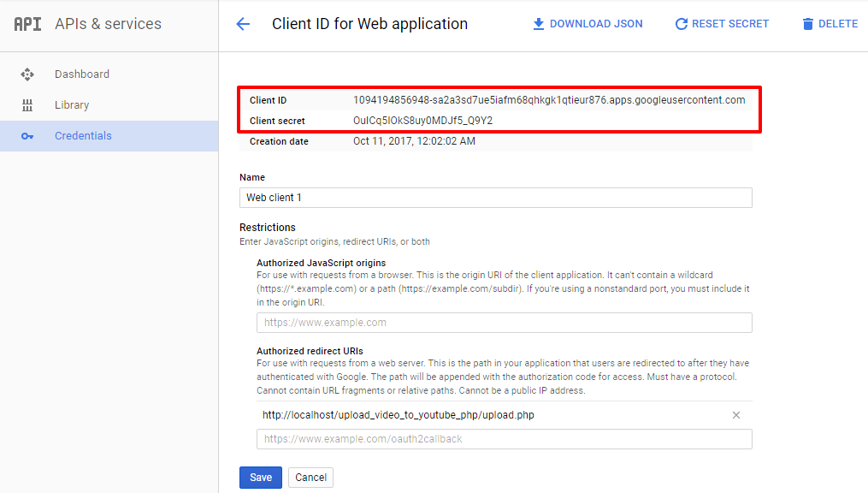This screenshot has height=493, width=868.
Task: Click the Client ID for Web application heading
Action: coord(369,24)
